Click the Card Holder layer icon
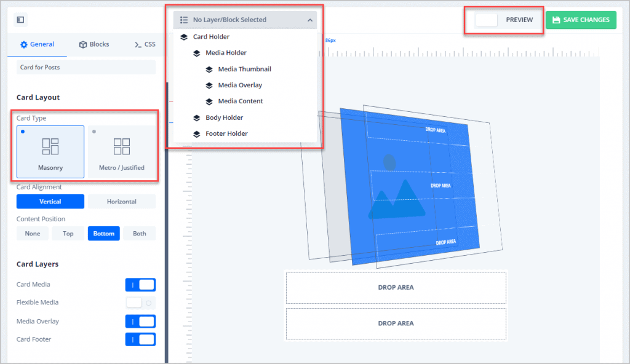Screen dimensions: 630x364 [x=184, y=37]
